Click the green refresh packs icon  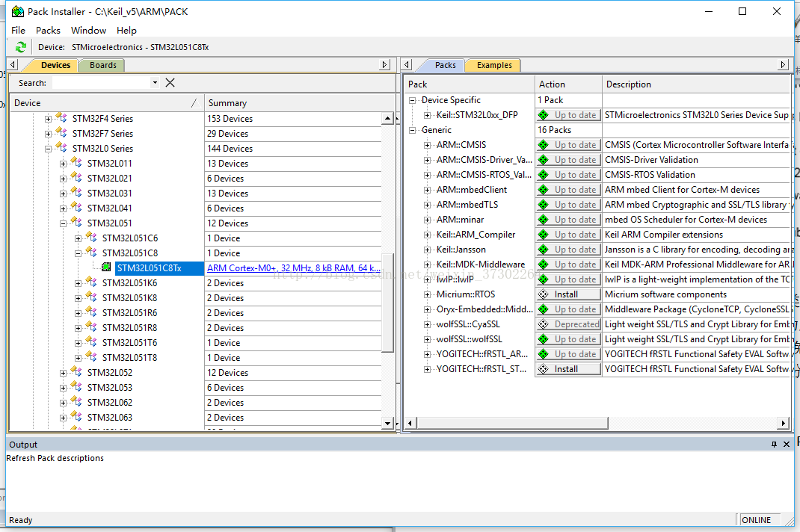pyautogui.click(x=20, y=47)
